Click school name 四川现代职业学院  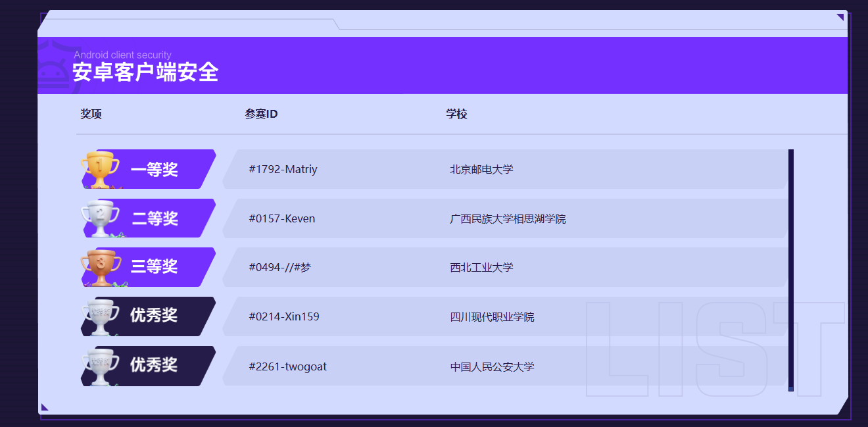point(492,316)
